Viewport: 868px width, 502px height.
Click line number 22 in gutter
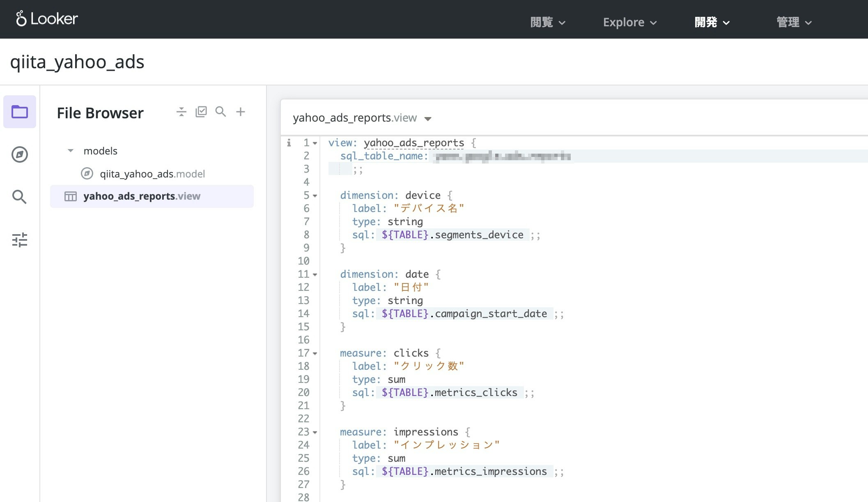(x=303, y=419)
